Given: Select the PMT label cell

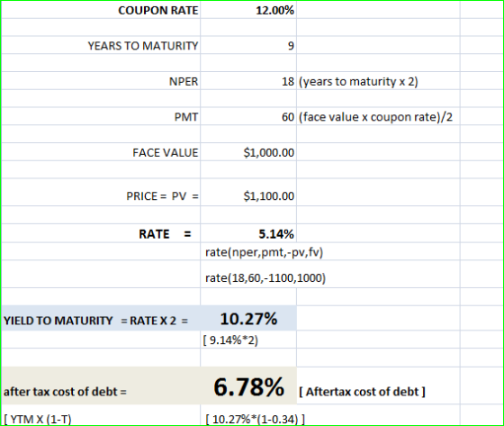Looking at the screenshot, I should 186,117.
